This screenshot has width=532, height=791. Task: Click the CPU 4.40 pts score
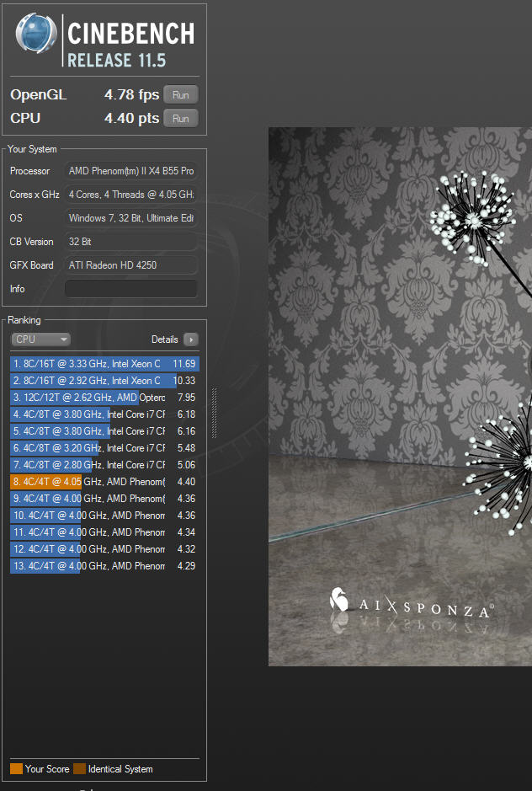tap(131, 119)
